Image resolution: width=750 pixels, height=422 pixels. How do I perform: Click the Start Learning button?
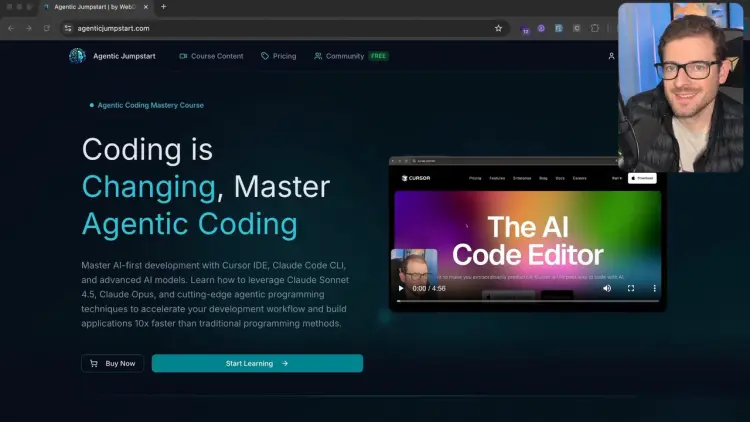point(257,364)
